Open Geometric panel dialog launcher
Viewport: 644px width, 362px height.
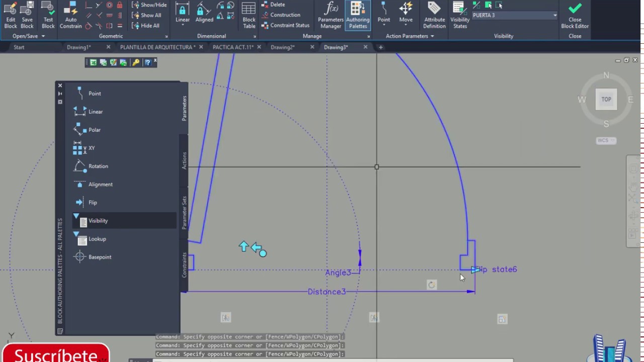click(166, 37)
